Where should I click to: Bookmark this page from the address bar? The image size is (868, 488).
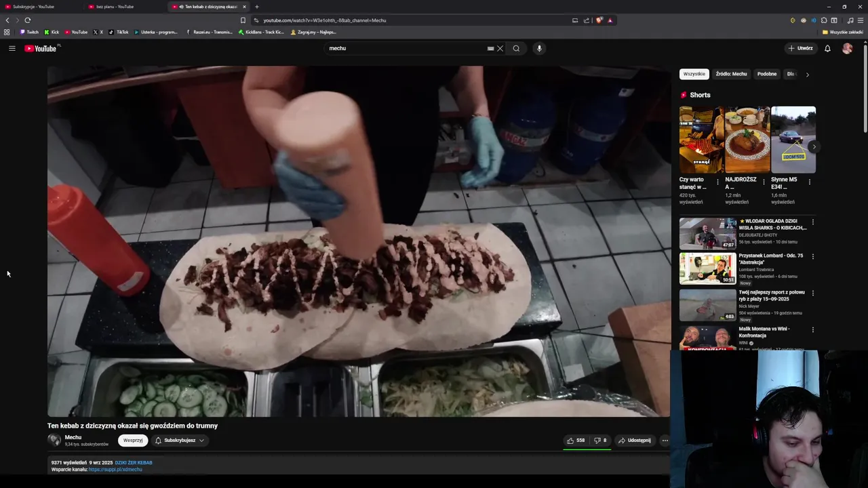(x=243, y=20)
